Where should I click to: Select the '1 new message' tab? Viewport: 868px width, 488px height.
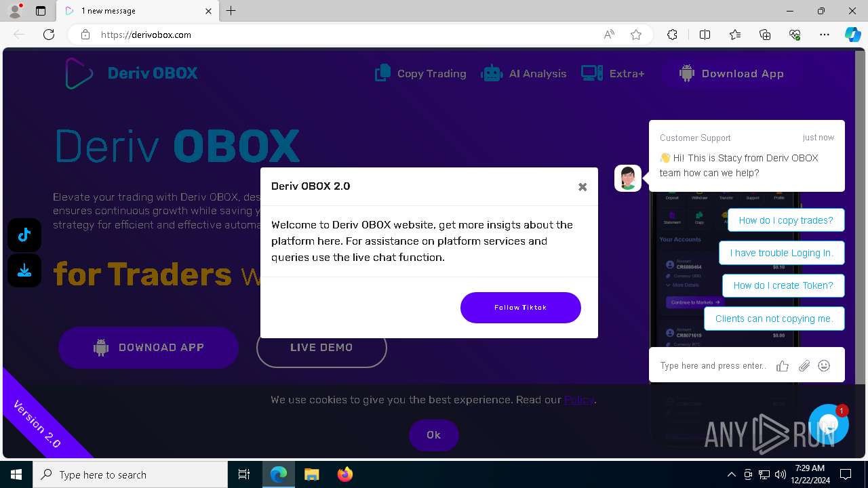[138, 11]
